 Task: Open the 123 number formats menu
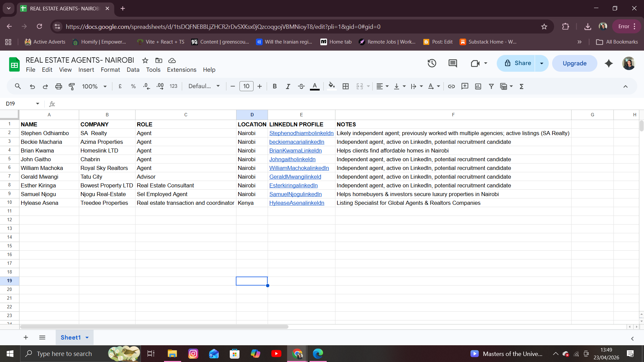pos(173,86)
